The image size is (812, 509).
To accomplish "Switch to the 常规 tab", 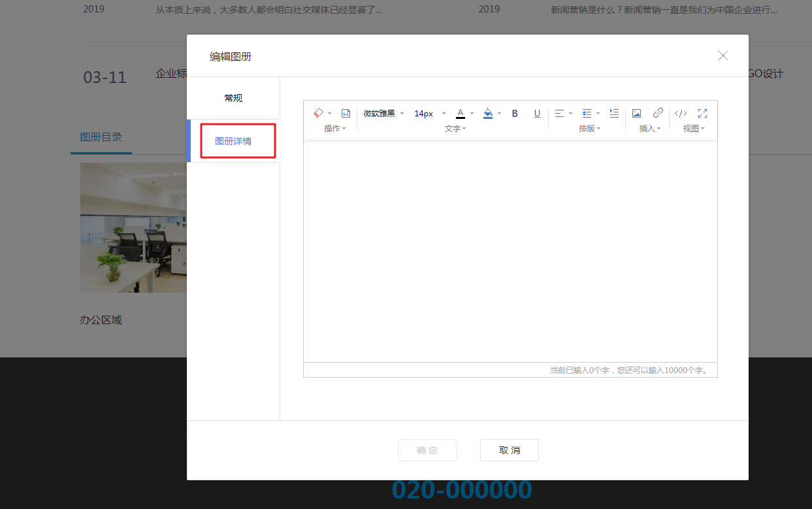I will click(233, 98).
